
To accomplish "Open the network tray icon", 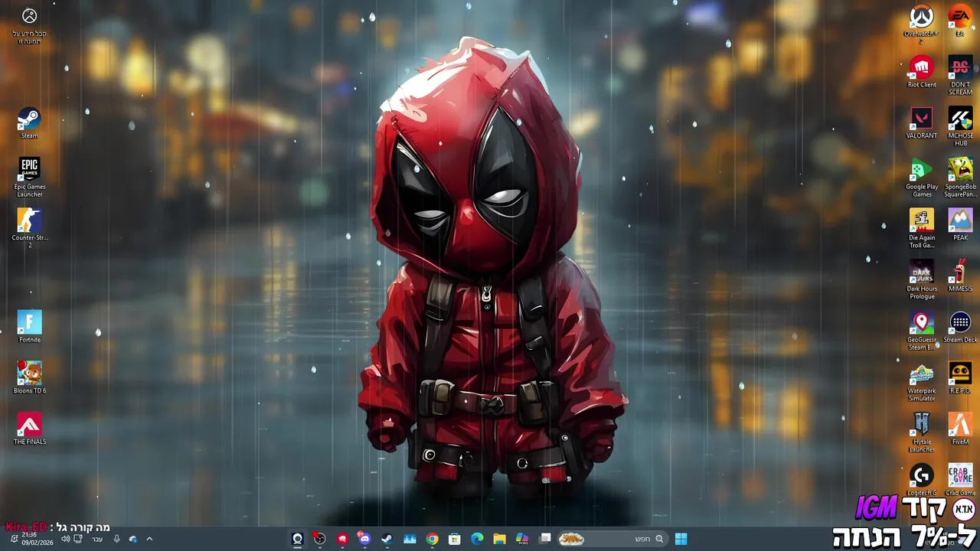I will (78, 539).
